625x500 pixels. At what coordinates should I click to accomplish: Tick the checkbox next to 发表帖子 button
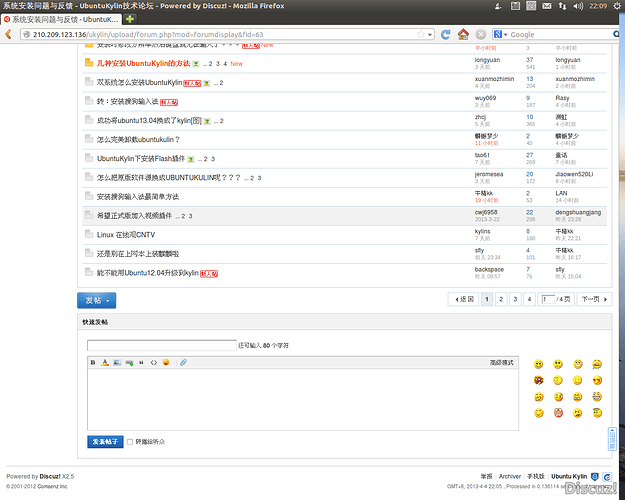(130, 442)
